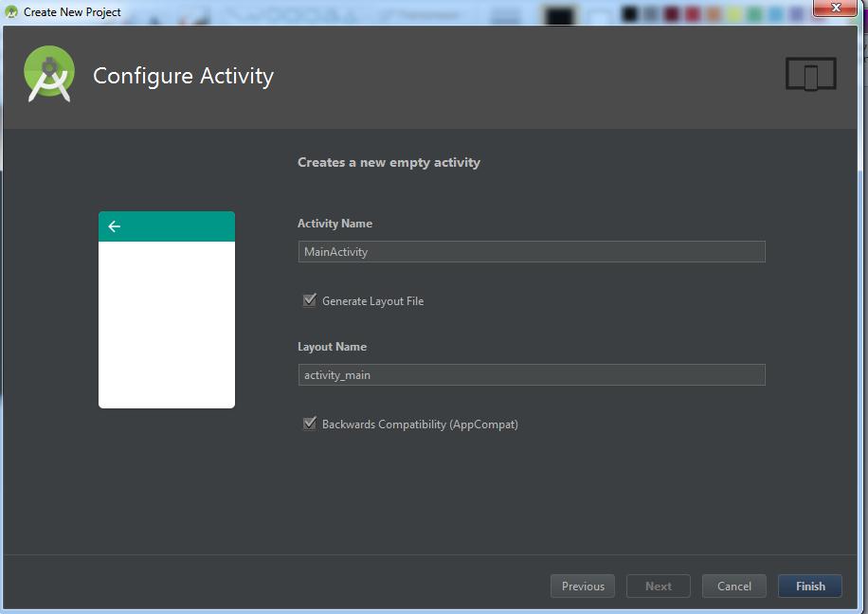Click the back arrow in activity preview
This screenshot has height=614, width=868.
click(115, 226)
